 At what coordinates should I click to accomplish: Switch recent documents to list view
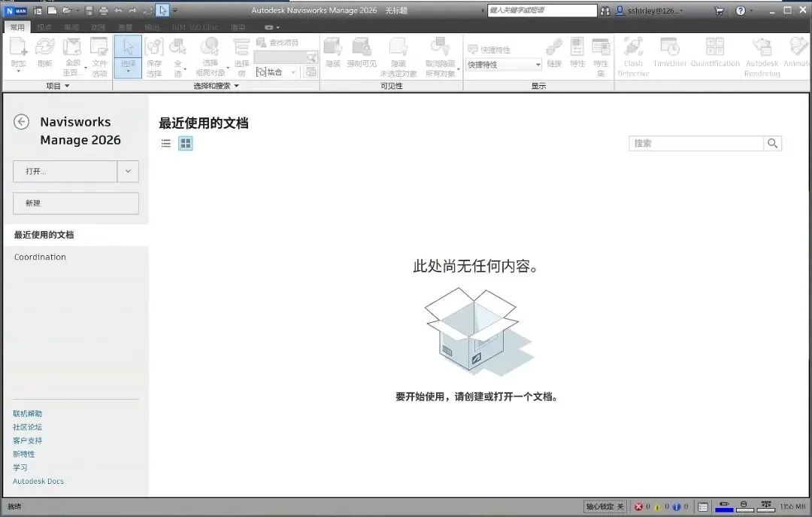click(x=165, y=143)
